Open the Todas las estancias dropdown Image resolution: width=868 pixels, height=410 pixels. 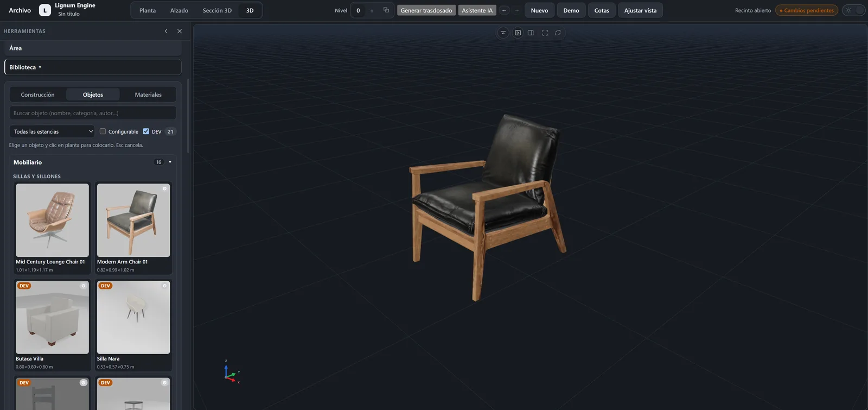coord(52,131)
